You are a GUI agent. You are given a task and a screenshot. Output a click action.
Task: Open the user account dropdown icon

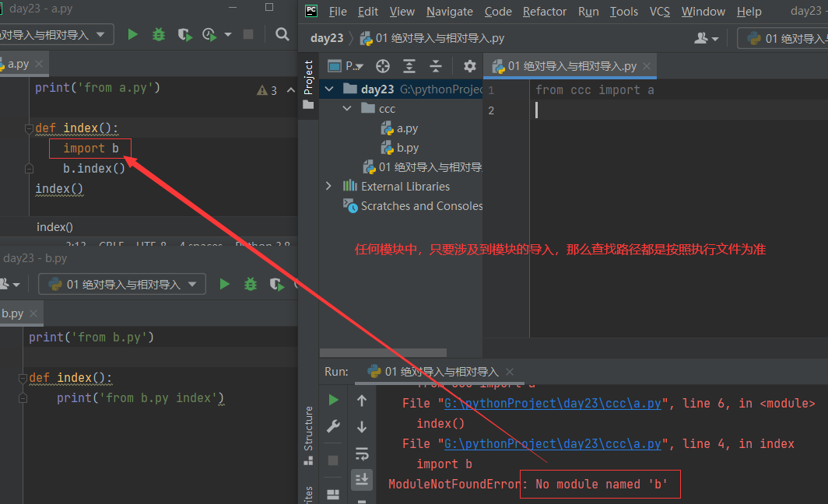(706, 38)
